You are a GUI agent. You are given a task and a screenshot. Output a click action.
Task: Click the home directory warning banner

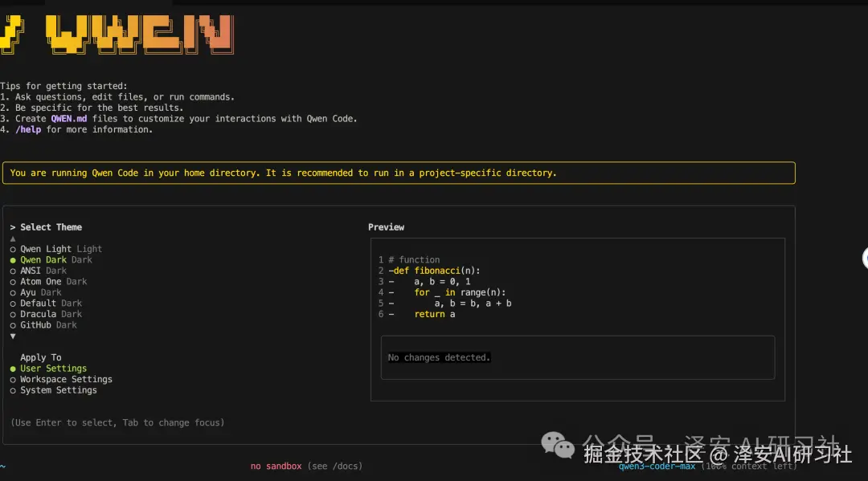[x=399, y=173]
